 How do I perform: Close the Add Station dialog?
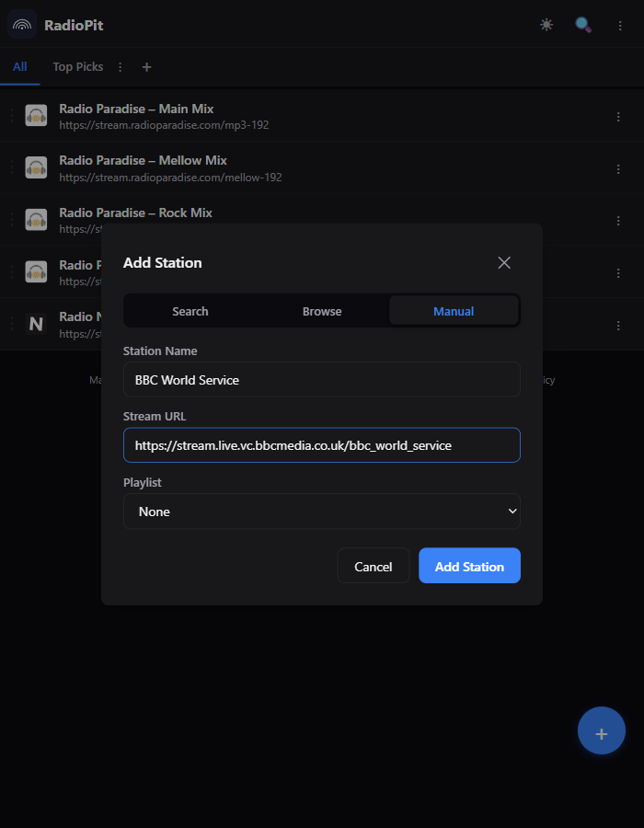[x=504, y=262]
